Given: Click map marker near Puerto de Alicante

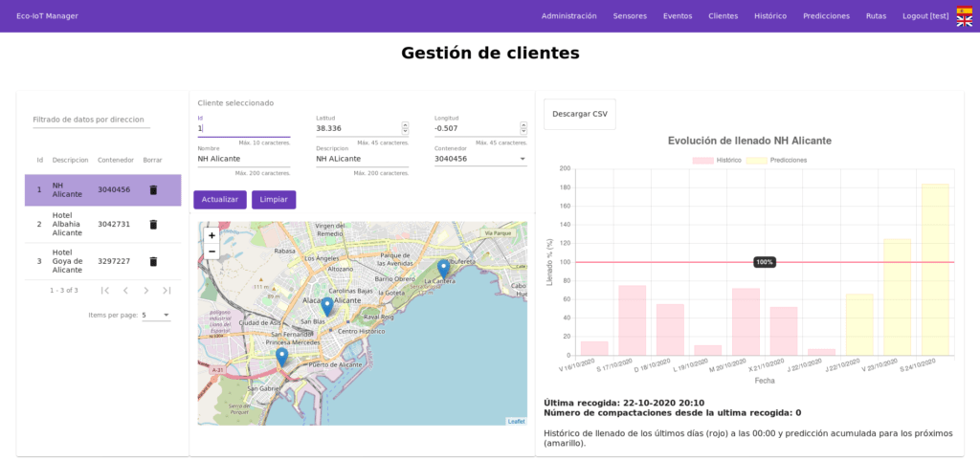Looking at the screenshot, I should tap(282, 358).
